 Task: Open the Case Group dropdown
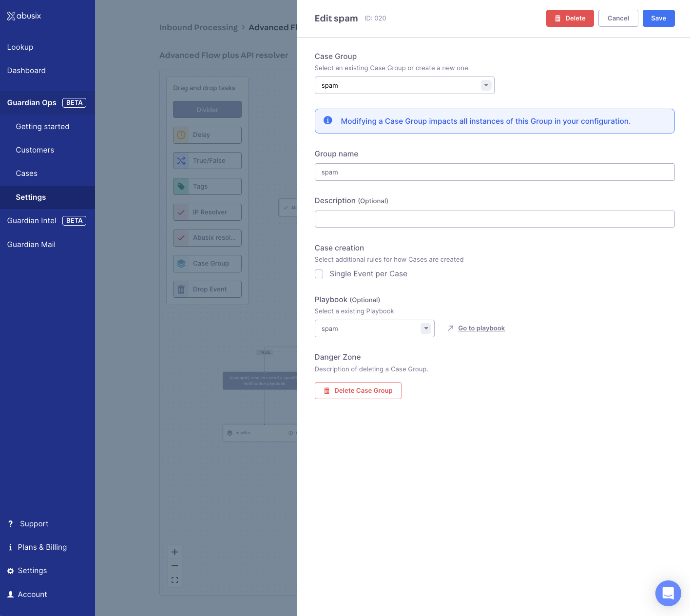click(x=404, y=85)
